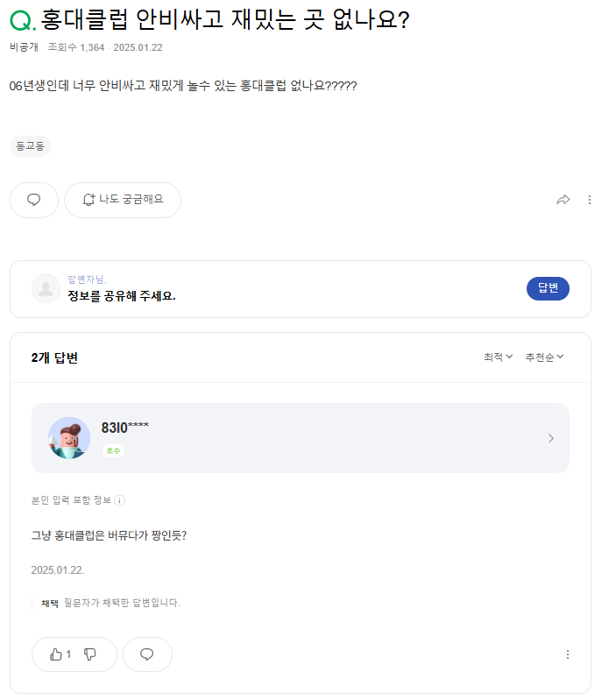Click the 초수 rank badge

(x=113, y=450)
